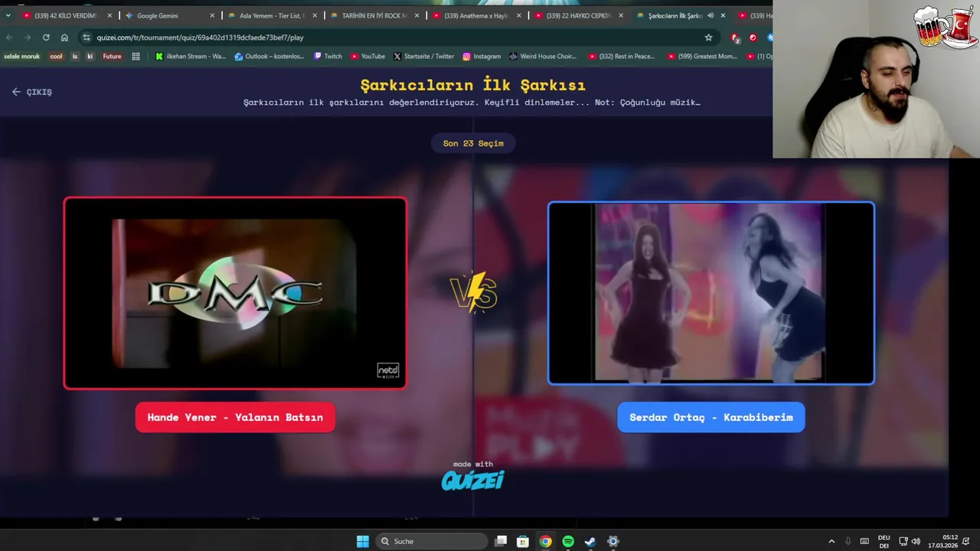Viewport: 980px width, 551px height.
Task: Go back via the ÇIKIŞ arrow icon
Action: [16, 92]
